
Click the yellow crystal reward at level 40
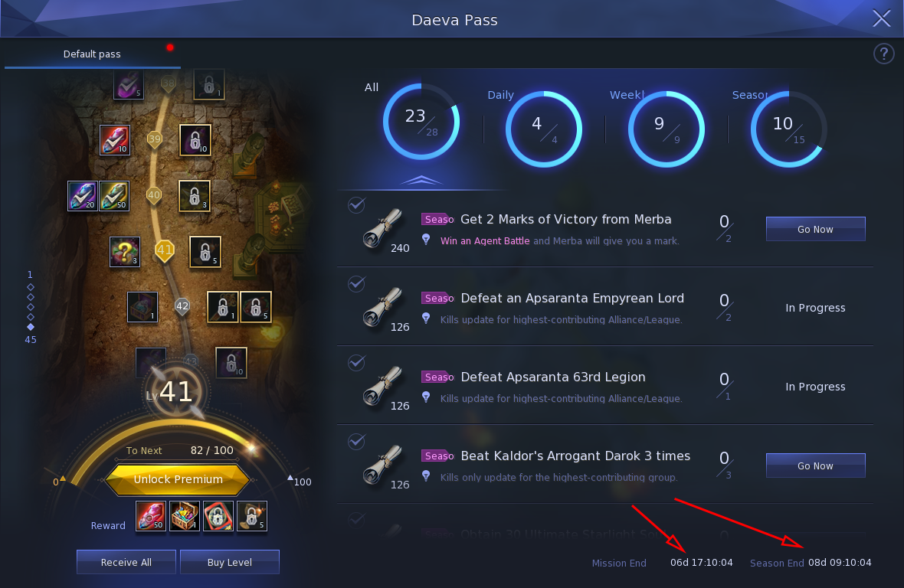pyautogui.click(x=114, y=196)
